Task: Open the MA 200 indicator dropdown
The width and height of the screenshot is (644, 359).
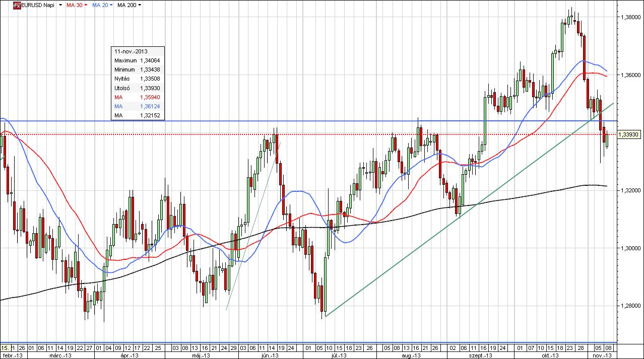Action: (x=140, y=5)
